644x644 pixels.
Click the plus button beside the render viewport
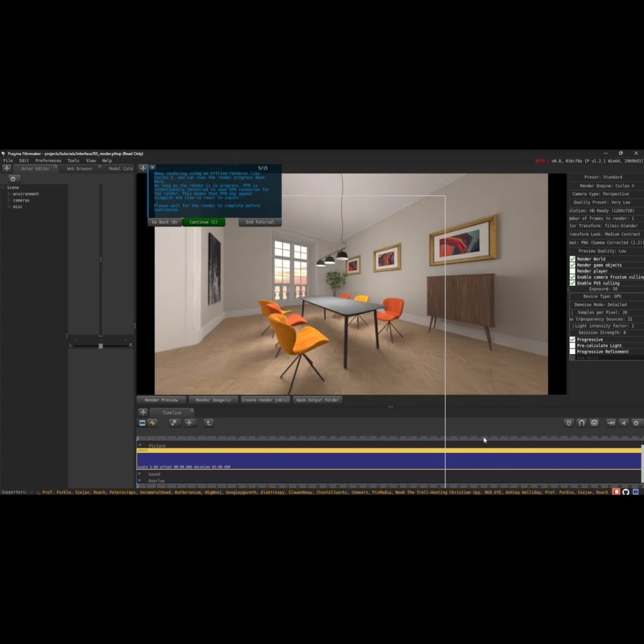tap(142, 168)
